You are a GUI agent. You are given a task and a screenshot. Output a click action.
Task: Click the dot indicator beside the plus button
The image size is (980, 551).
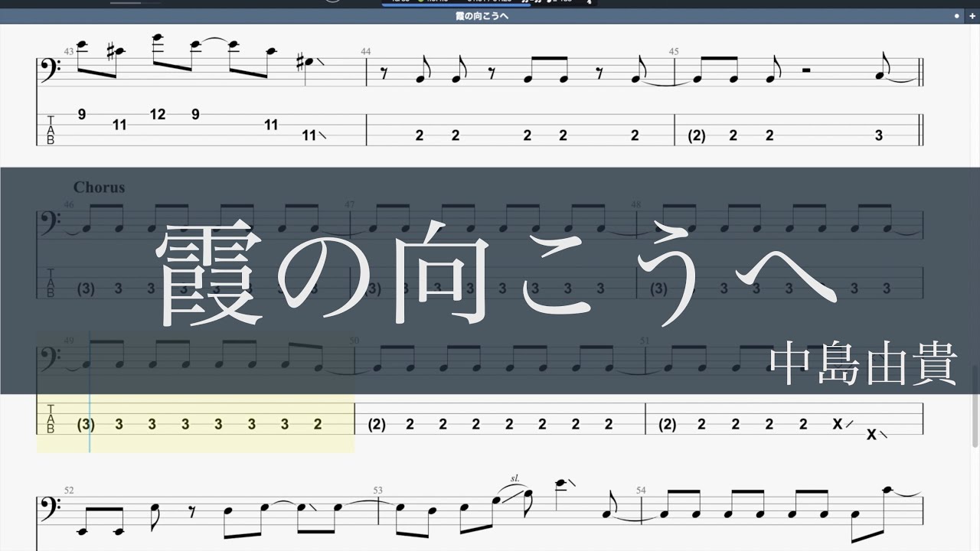click(x=957, y=16)
